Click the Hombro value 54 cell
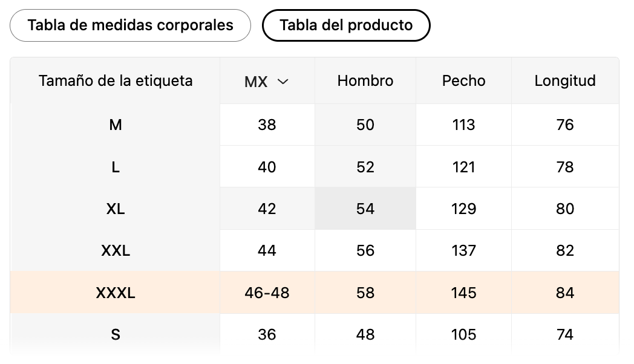Screen dimensions: 634x364 (365, 209)
